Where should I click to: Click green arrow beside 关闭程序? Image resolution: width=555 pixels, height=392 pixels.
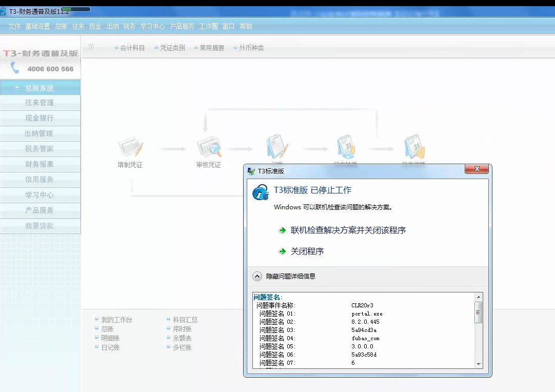click(x=282, y=251)
